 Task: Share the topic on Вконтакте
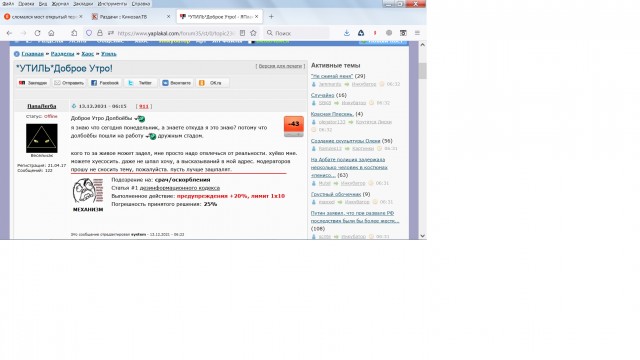click(x=176, y=83)
